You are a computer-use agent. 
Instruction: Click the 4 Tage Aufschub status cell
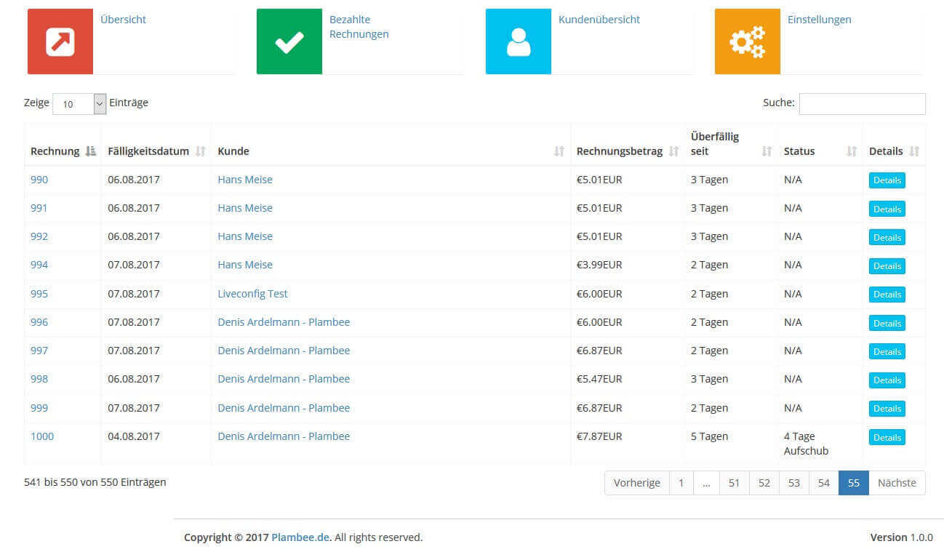(x=806, y=444)
